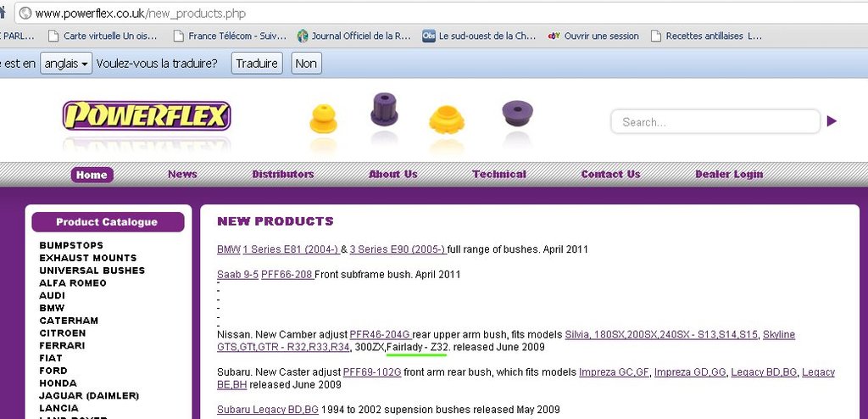Click the Powerflex logo

146,115
